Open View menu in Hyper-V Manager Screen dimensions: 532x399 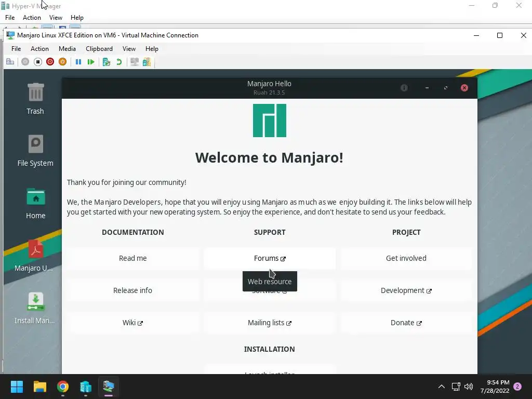click(56, 17)
